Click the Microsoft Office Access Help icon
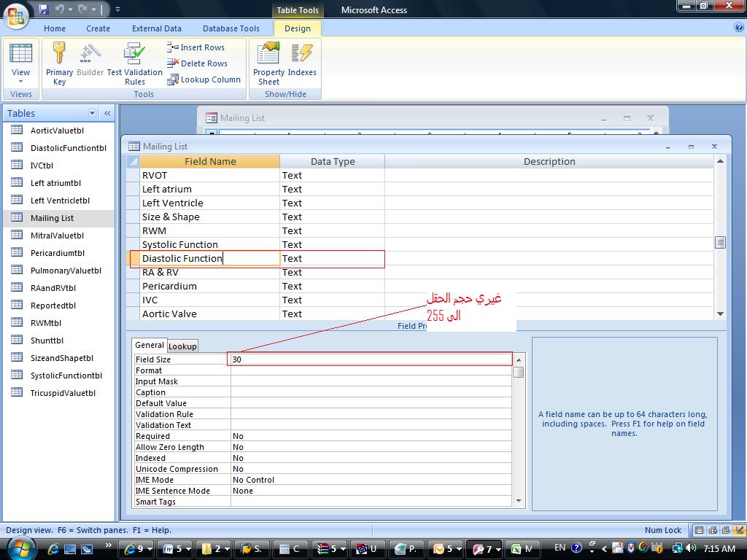 (x=739, y=28)
